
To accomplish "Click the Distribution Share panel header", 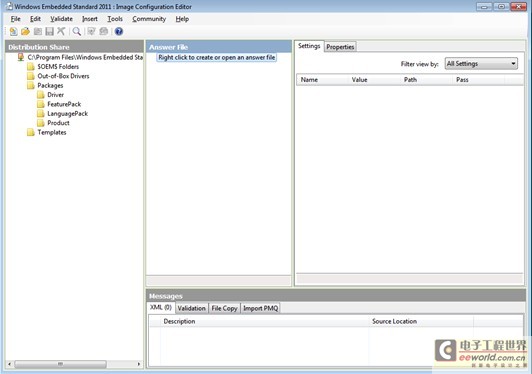I will click(74, 47).
